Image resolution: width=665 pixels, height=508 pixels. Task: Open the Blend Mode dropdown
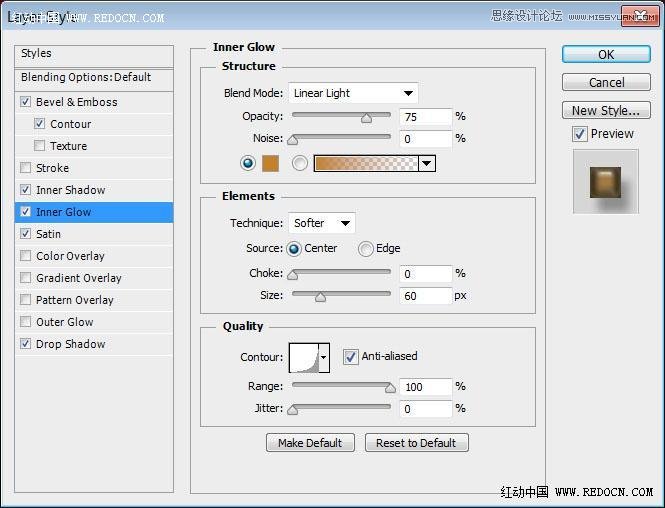pos(353,93)
